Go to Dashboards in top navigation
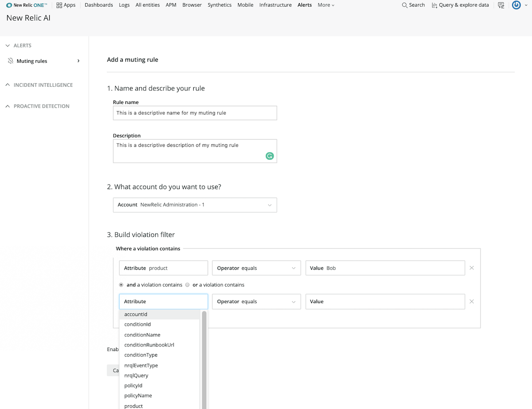The width and height of the screenshot is (532, 409). (99, 5)
